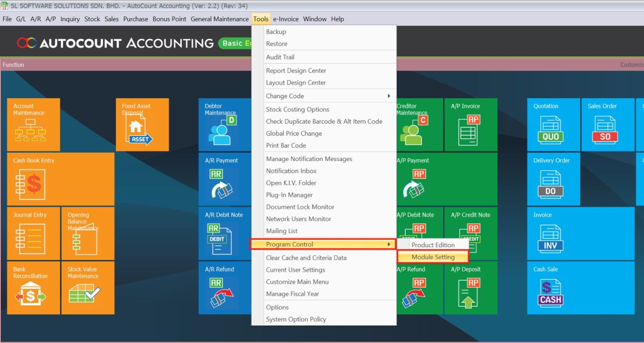The height and width of the screenshot is (343, 644).
Task: Choose Product Edition from the submenu
Action: point(433,245)
